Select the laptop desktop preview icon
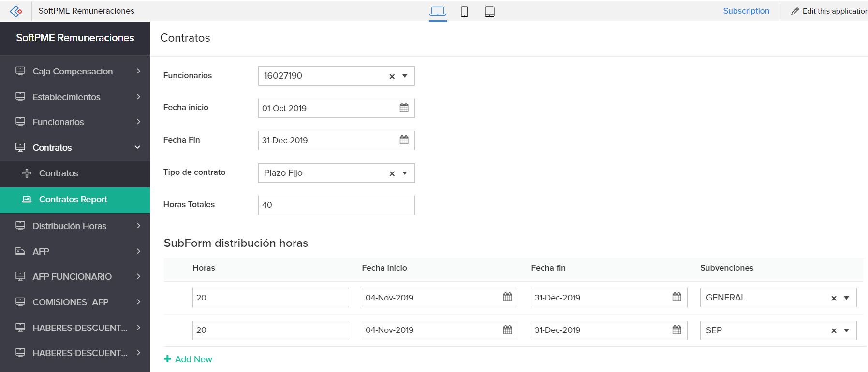 [438, 11]
